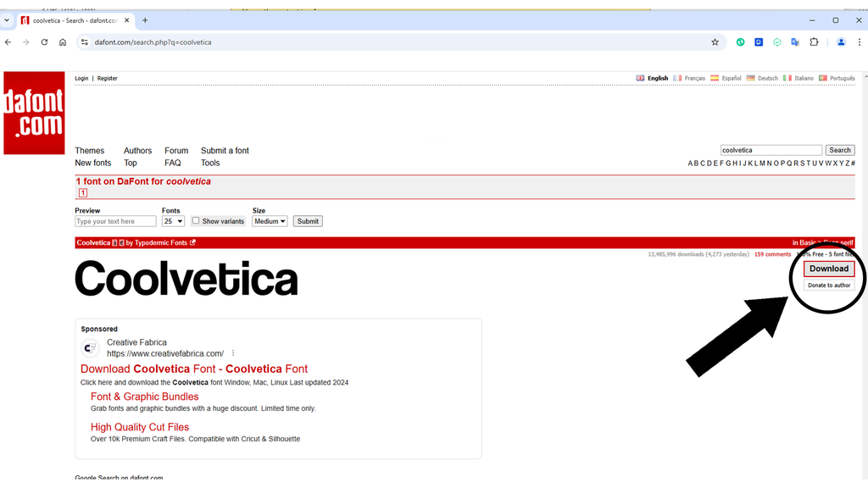Image resolution: width=868 pixels, height=488 pixels.
Task: Download the Coolvetica font
Action: coord(828,269)
